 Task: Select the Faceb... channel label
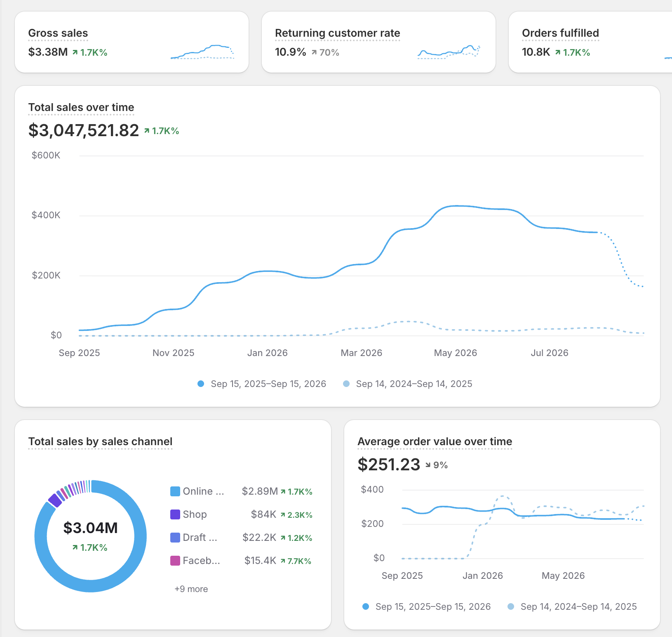click(202, 561)
